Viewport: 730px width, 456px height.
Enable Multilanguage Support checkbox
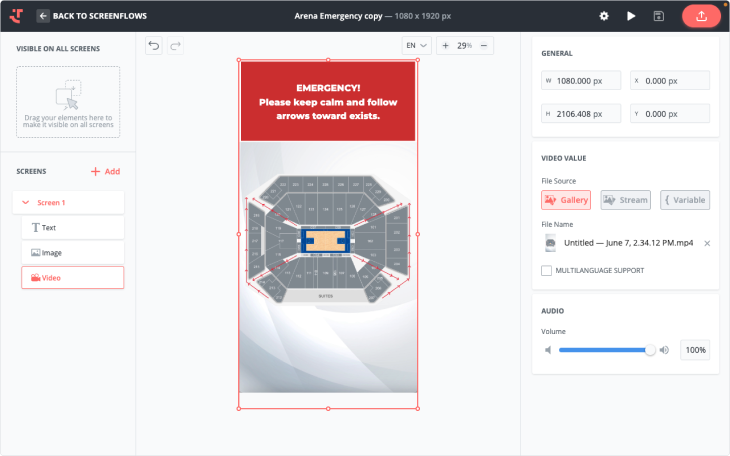[x=547, y=271]
